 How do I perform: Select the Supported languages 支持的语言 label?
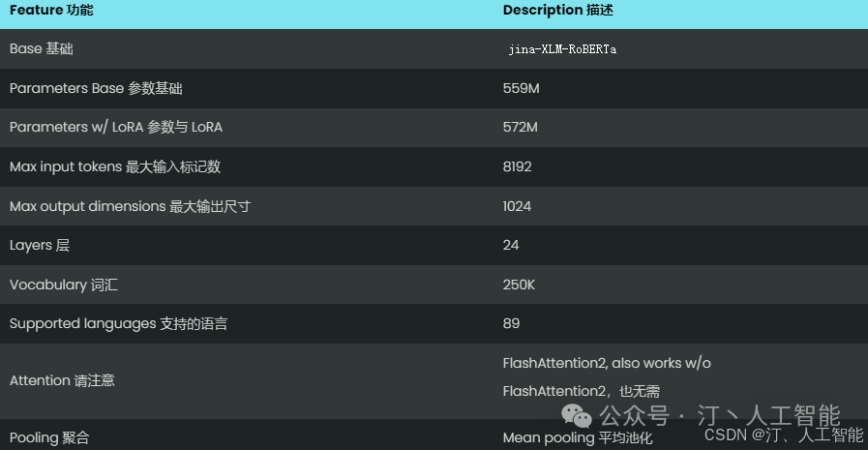click(118, 323)
